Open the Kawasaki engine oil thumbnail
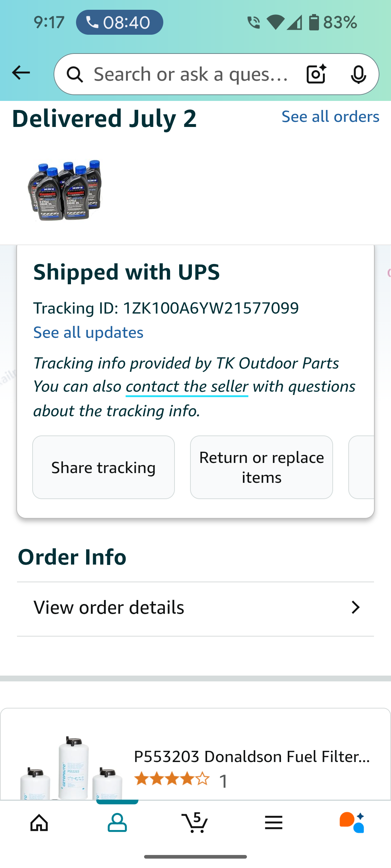The height and width of the screenshot is (868, 391). click(65, 190)
